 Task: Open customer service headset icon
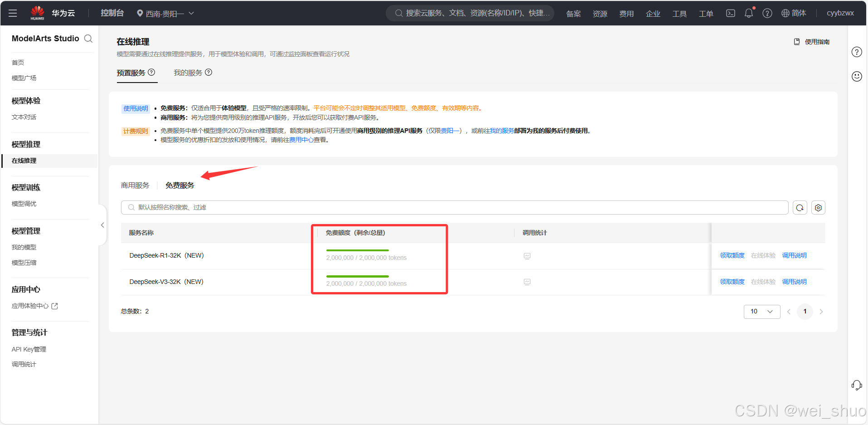(857, 385)
